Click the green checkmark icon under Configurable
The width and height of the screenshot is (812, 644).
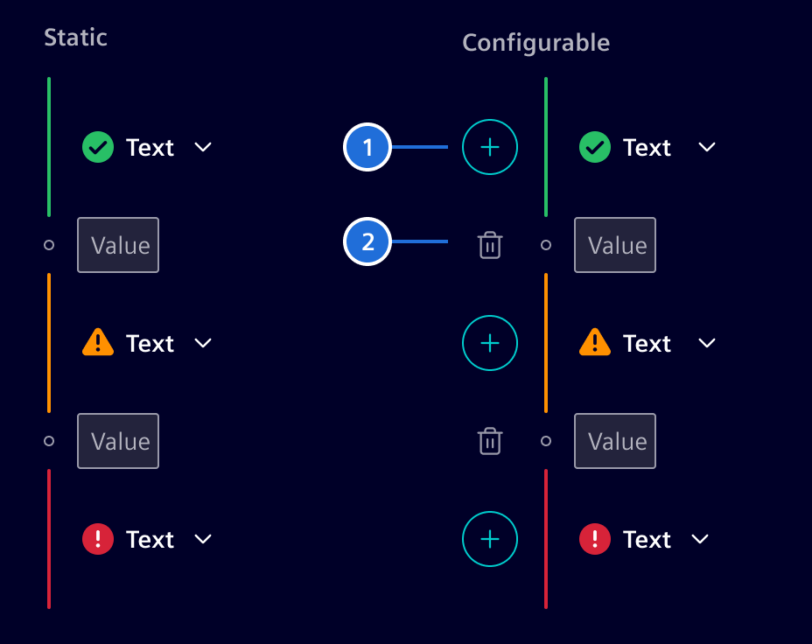(594, 147)
